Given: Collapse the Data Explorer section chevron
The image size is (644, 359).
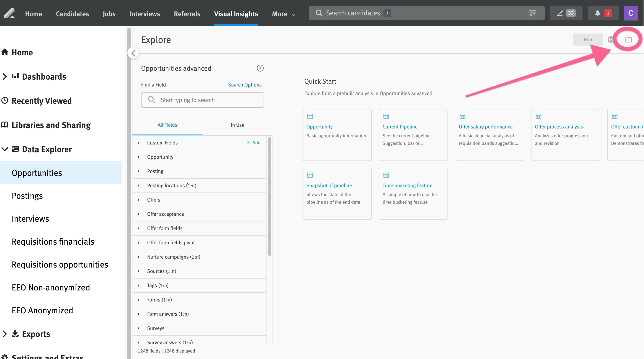Looking at the screenshot, I should 5,149.
